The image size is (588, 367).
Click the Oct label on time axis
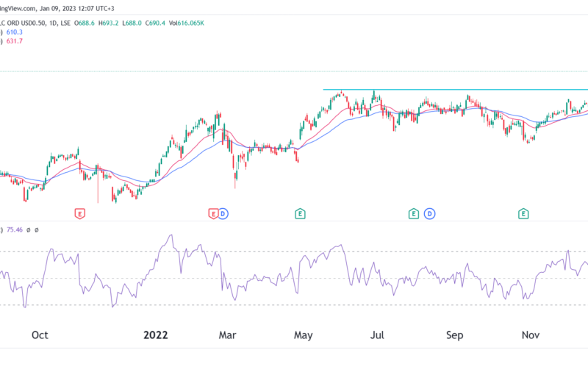point(40,335)
